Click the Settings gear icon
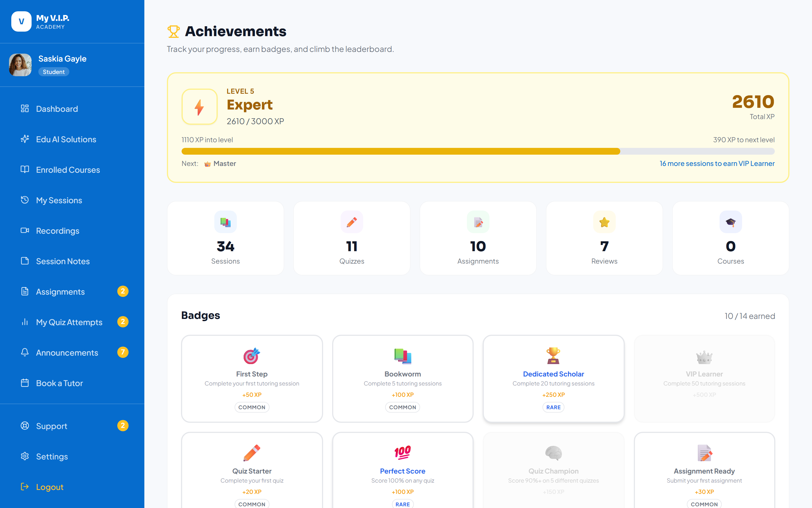This screenshot has height=508, width=812. (x=25, y=456)
